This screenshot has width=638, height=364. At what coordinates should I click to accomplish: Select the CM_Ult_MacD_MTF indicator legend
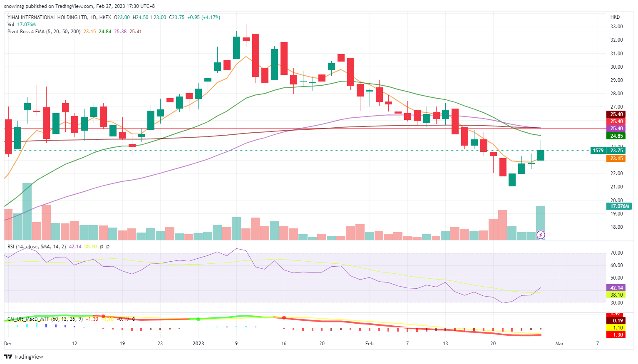[45, 319]
